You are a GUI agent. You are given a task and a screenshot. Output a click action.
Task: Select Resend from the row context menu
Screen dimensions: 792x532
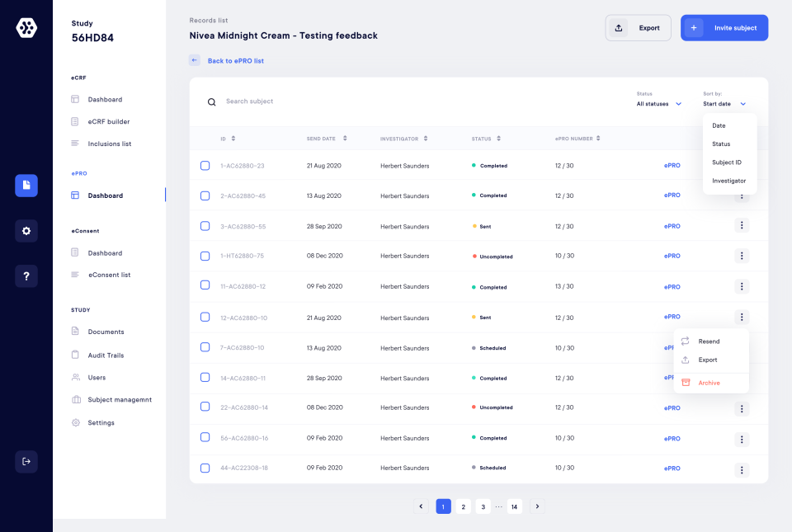[710, 341]
